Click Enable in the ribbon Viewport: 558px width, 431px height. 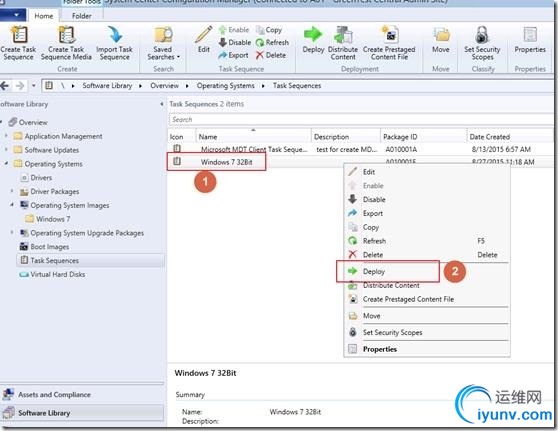pos(233,30)
